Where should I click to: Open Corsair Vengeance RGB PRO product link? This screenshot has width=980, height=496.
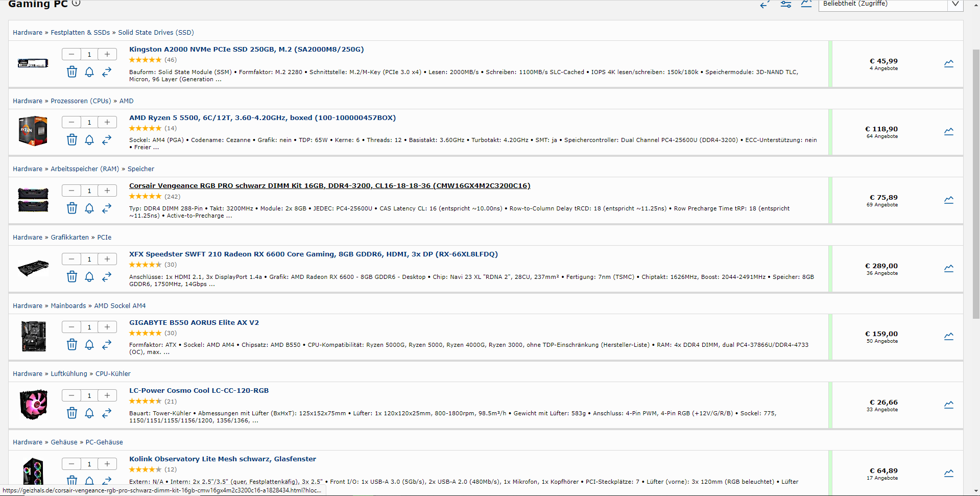330,186
